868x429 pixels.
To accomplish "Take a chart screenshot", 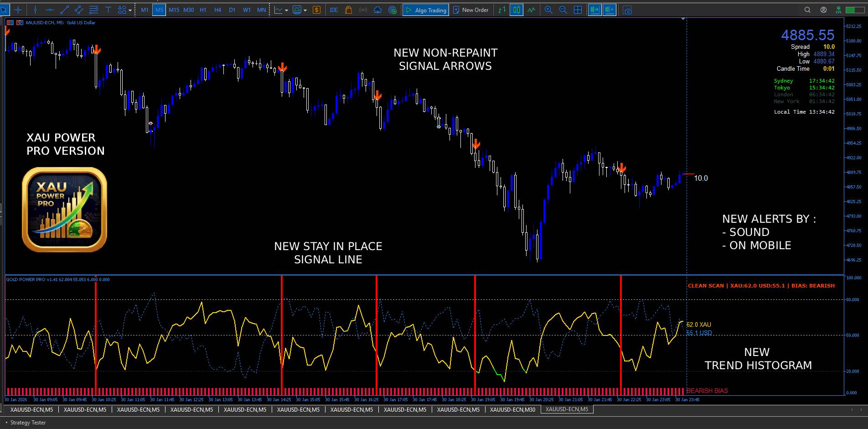I will 627,10.
